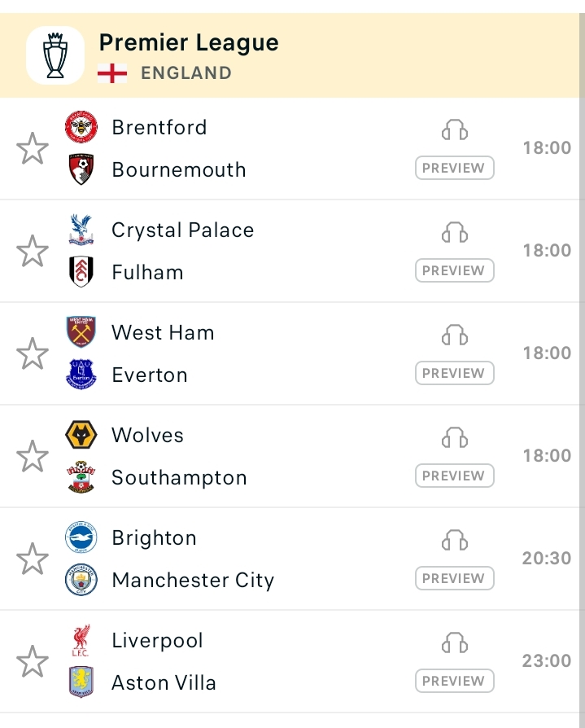Click the Liverpool club crest
585x728 pixels.
coord(81,641)
